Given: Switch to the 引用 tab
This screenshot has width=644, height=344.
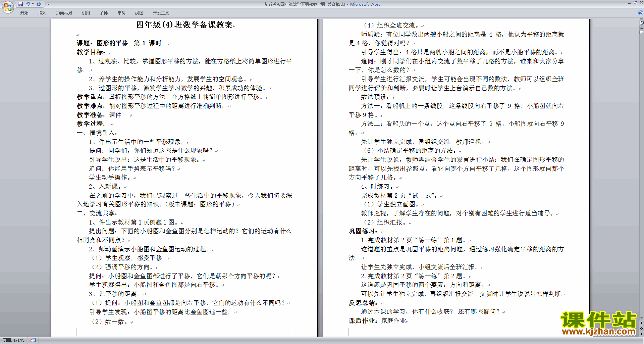Looking at the screenshot, I should (86, 13).
